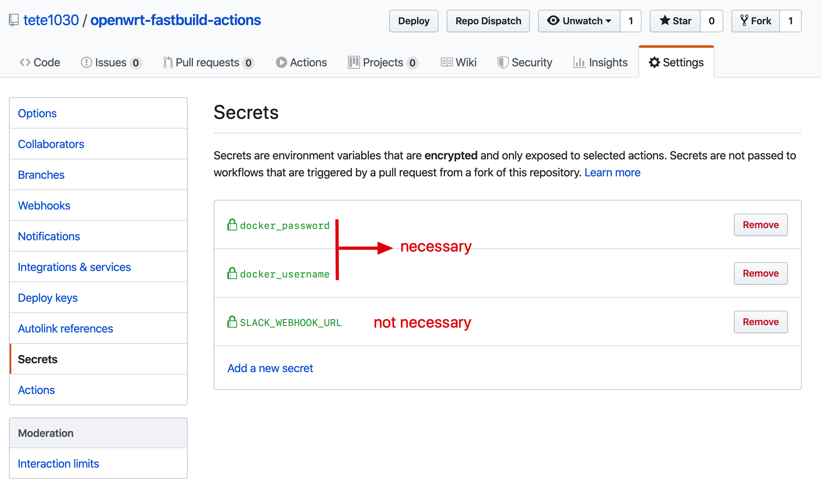Click the Security shield icon
822x504 pixels.
tap(502, 62)
